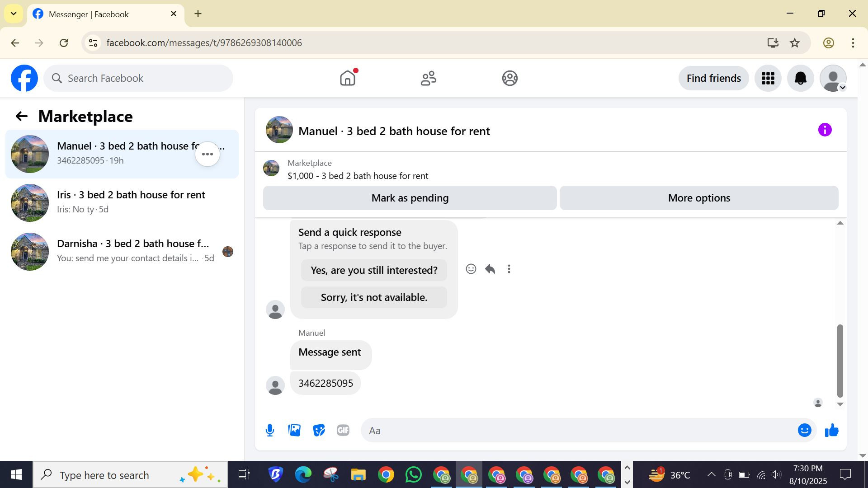868x488 pixels.
Task: Go to Facebook Home tab
Action: tap(347, 78)
